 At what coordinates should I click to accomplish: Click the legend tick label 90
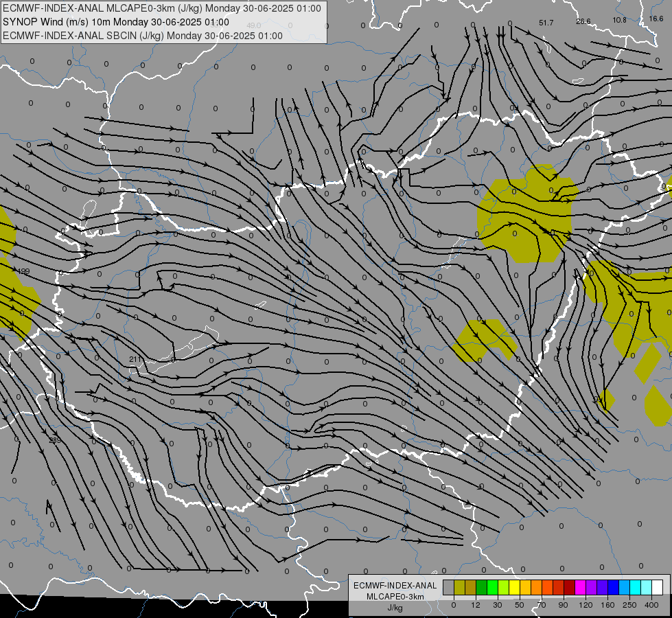pos(563,605)
